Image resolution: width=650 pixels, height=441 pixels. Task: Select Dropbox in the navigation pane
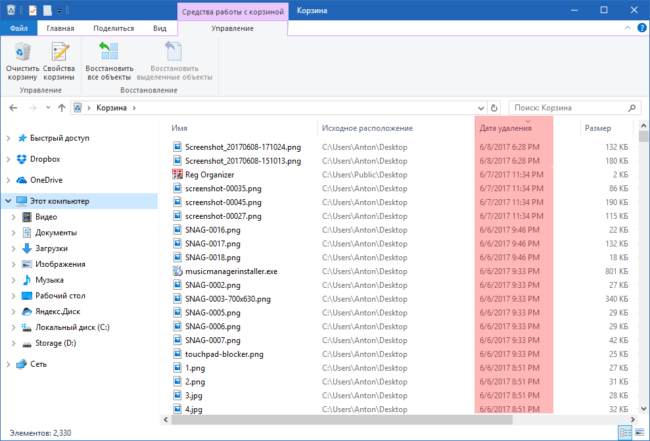tap(45, 159)
